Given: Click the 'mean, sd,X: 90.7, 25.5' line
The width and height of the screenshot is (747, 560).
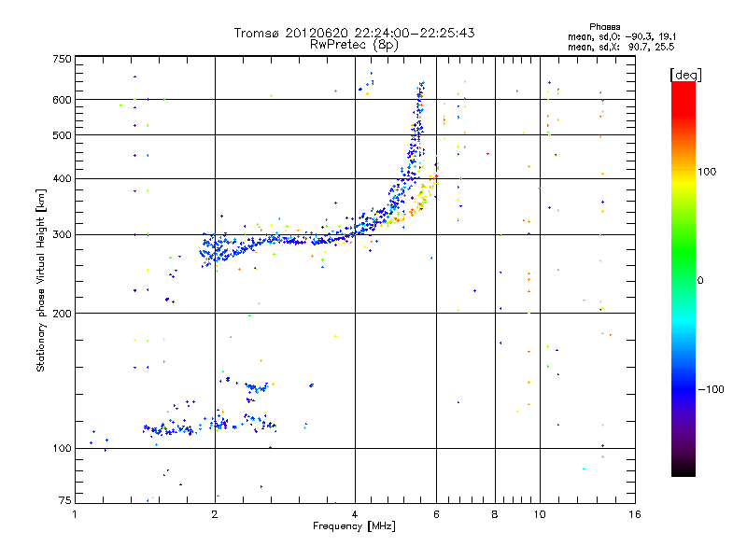Looking at the screenshot, I should pyautogui.click(x=621, y=47).
